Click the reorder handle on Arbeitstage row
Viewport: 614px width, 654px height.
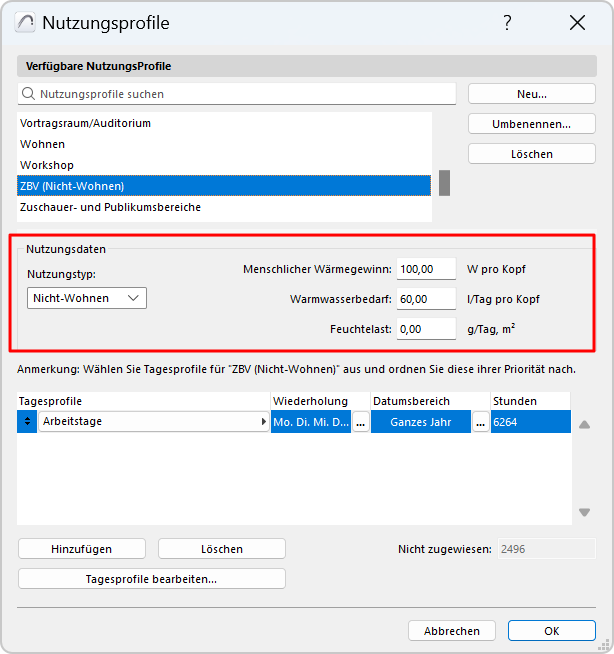[x=27, y=422]
